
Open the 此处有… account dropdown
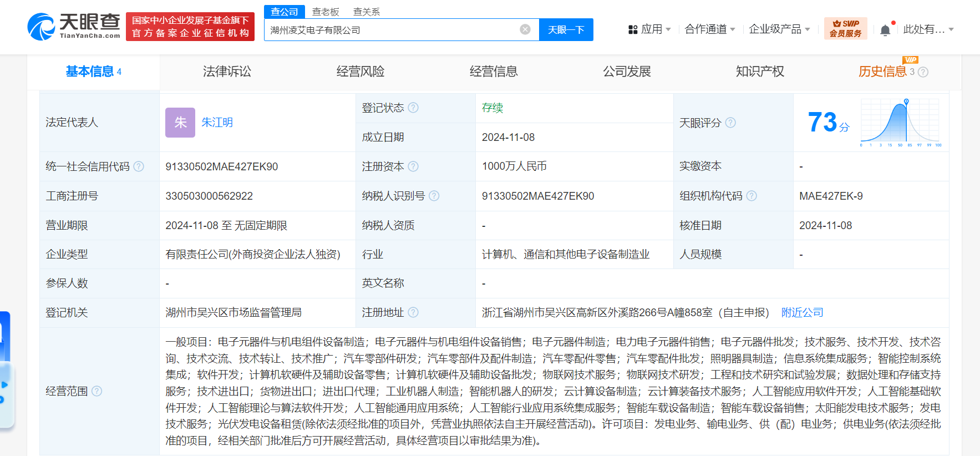point(928,29)
